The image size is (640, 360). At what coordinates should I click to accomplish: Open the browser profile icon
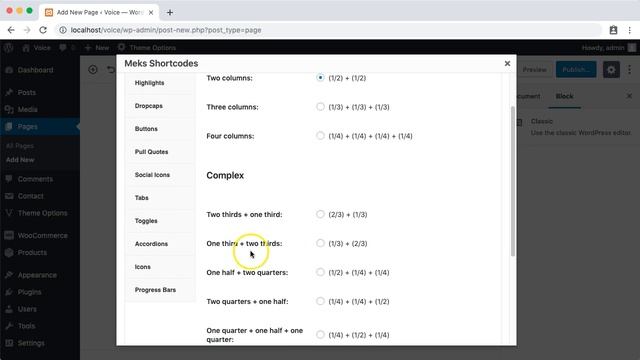click(x=613, y=30)
